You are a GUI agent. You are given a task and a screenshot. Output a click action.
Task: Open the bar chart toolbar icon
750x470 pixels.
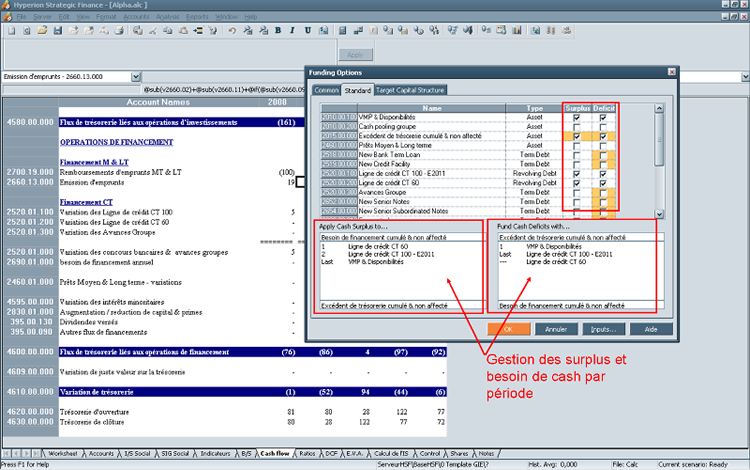[x=517, y=31]
